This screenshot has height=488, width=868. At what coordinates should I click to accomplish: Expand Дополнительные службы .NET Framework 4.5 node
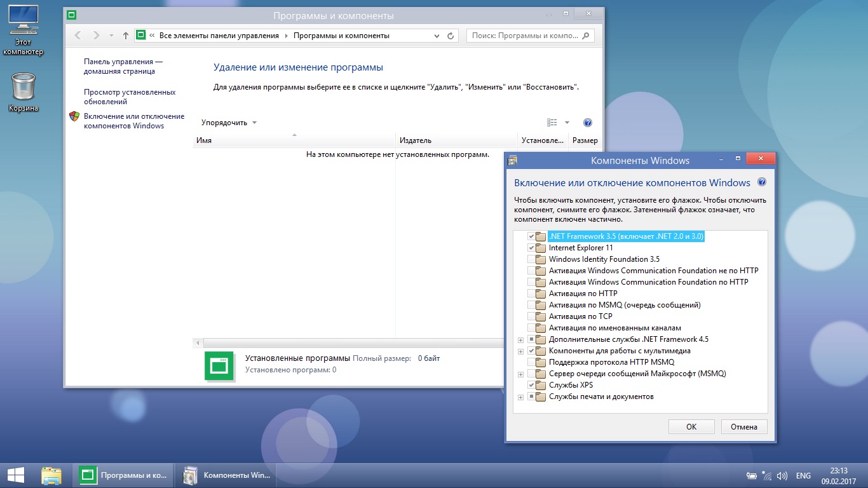pyautogui.click(x=521, y=340)
